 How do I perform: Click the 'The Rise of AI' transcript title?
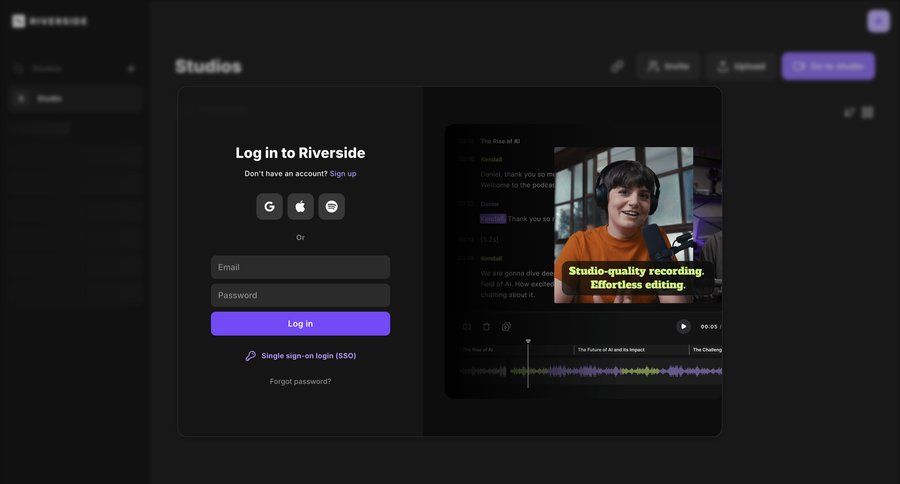(500, 141)
